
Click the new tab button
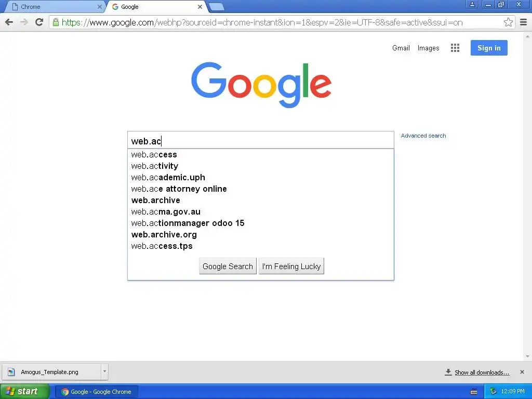coord(216,7)
